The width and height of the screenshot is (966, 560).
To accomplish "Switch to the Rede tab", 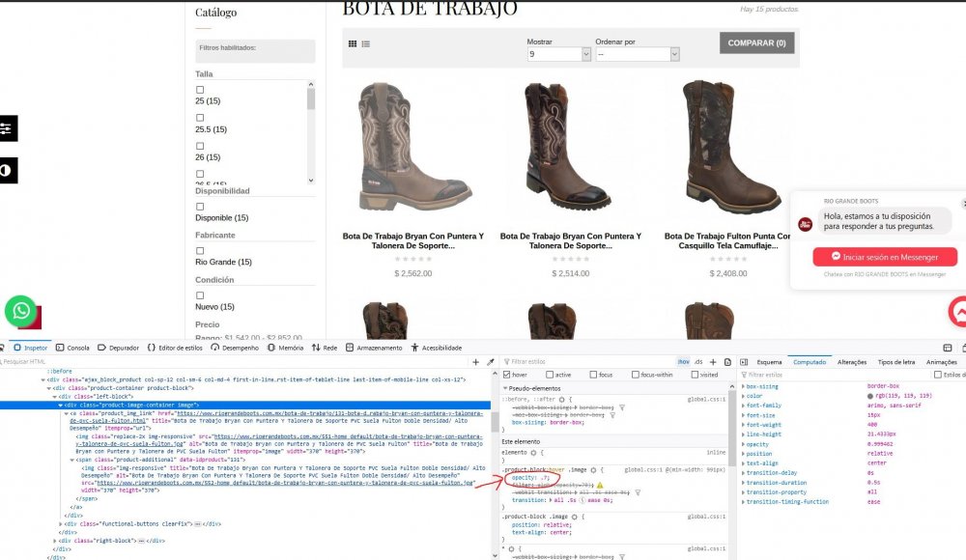I will point(325,348).
